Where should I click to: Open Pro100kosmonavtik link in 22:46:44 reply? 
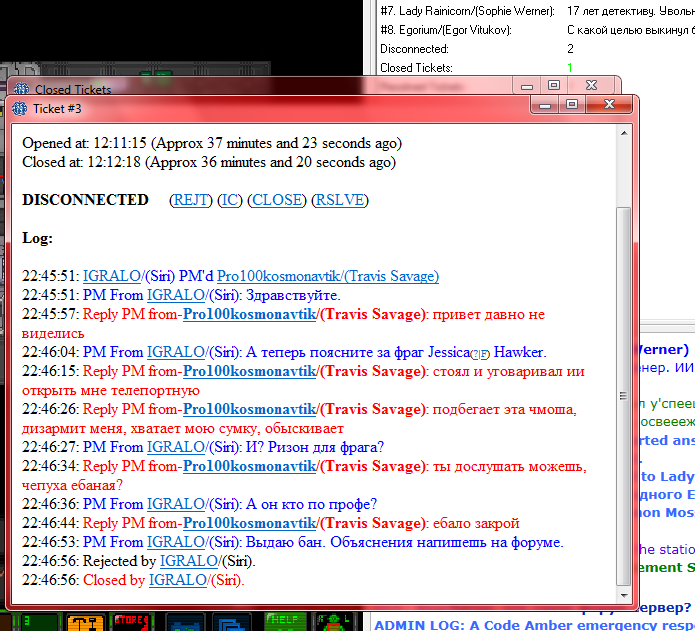pyautogui.click(x=250, y=523)
